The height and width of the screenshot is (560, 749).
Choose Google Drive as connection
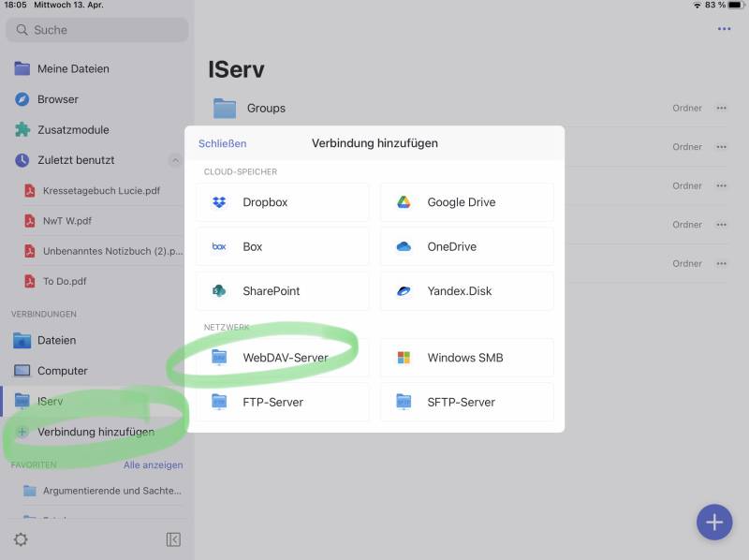[x=466, y=202]
